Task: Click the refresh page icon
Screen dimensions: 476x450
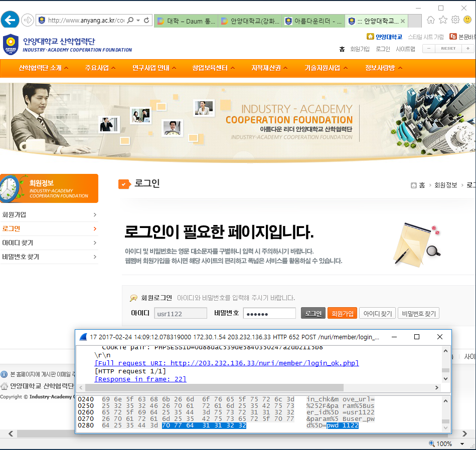Action: (146, 21)
